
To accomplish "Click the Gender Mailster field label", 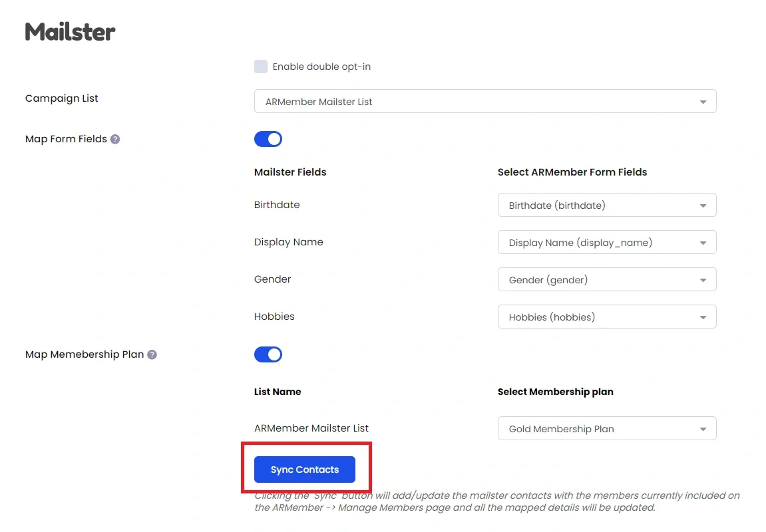I will (273, 279).
